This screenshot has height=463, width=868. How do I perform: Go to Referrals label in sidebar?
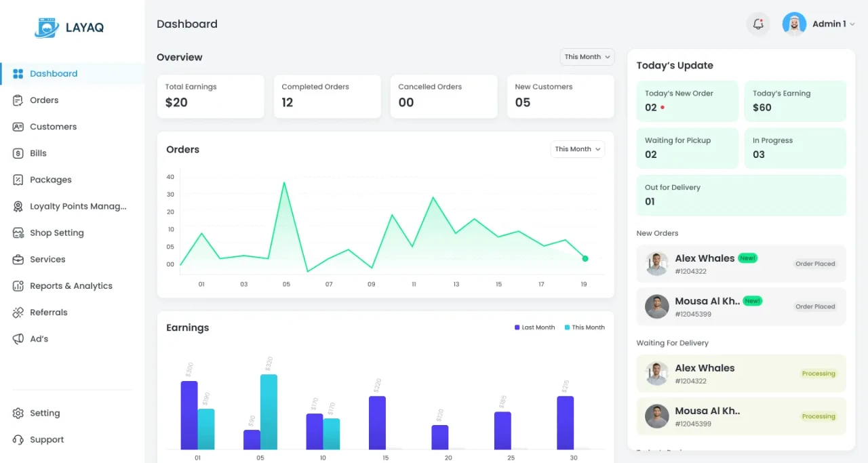pyautogui.click(x=49, y=313)
